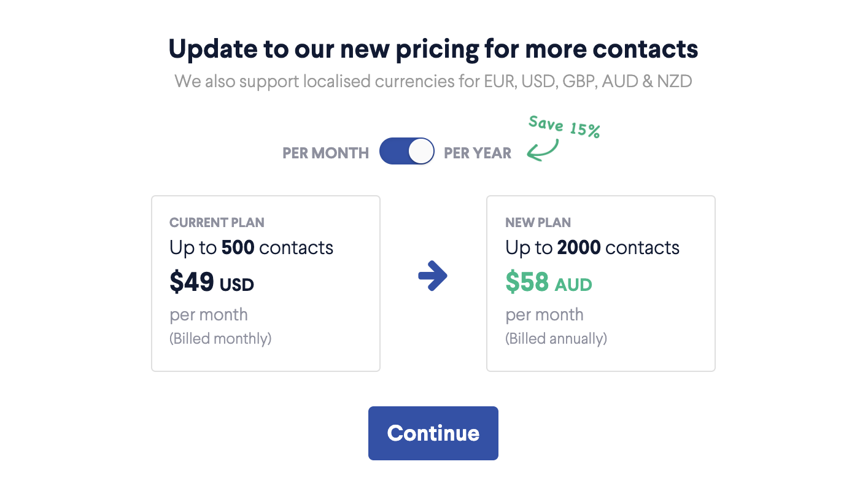Image resolution: width=868 pixels, height=491 pixels.
Task: Click the Up to 2000 contacts text
Action: pyautogui.click(x=592, y=248)
